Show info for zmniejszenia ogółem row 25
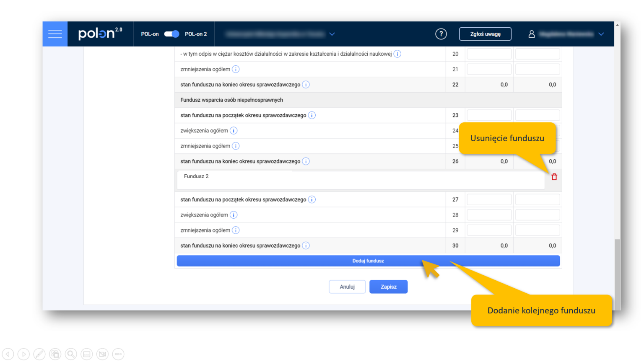 tap(236, 146)
